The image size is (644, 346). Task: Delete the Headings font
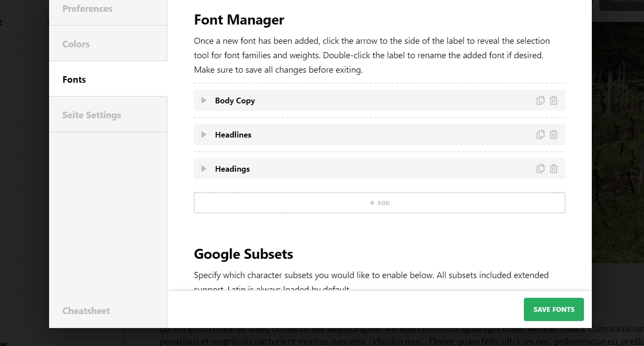554,169
